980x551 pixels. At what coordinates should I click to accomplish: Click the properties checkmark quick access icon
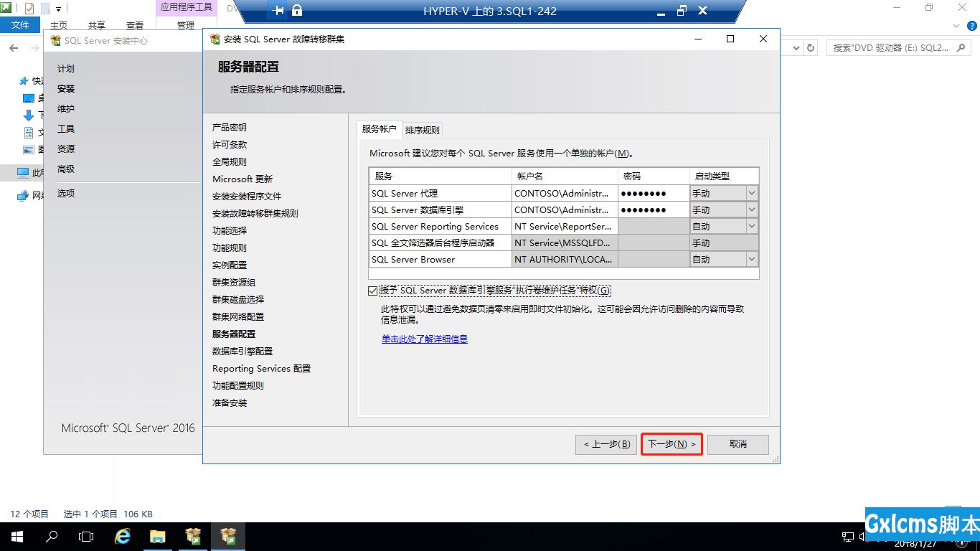click(29, 9)
